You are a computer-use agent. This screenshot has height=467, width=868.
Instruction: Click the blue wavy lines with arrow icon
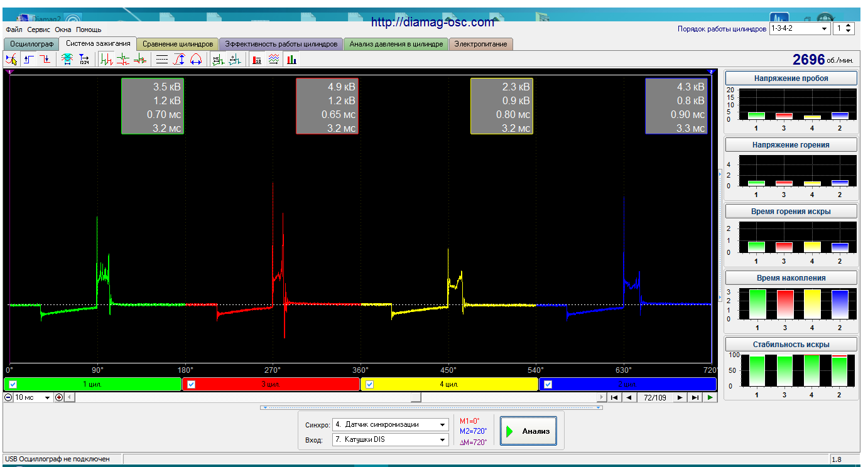[274, 60]
